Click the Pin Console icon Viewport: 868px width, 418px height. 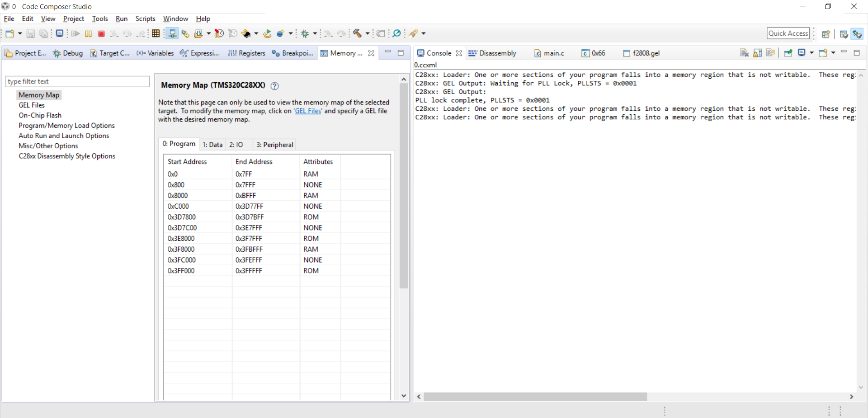tap(788, 53)
